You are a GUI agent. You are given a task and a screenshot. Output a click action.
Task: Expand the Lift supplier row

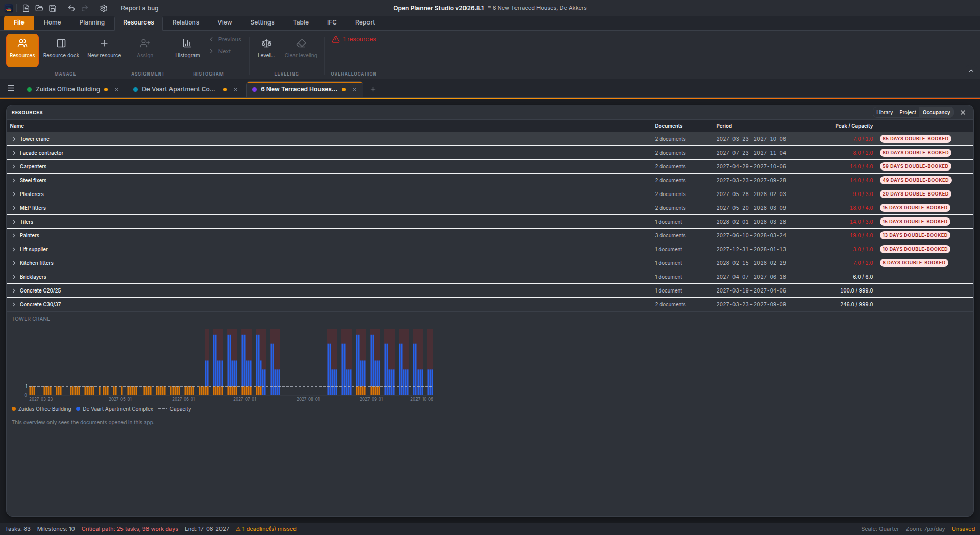tap(14, 249)
